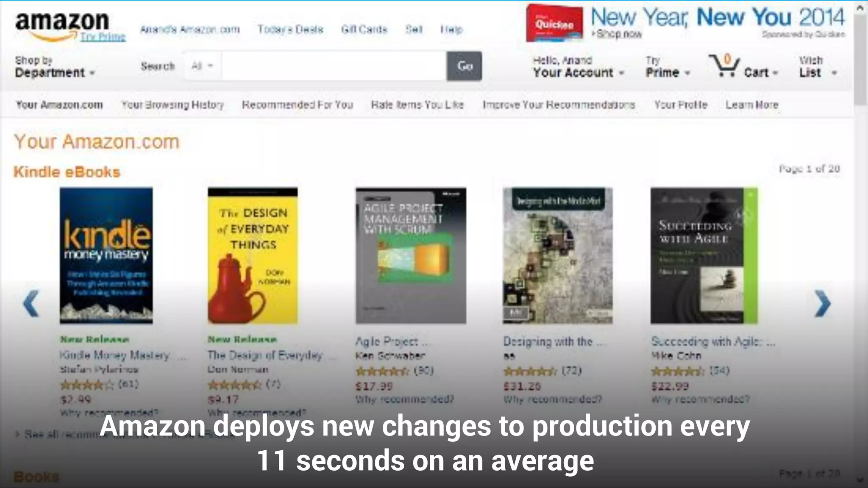Screen dimensions: 868x488
Task: Click Why recommended under $17.99 book
Action: (x=404, y=399)
